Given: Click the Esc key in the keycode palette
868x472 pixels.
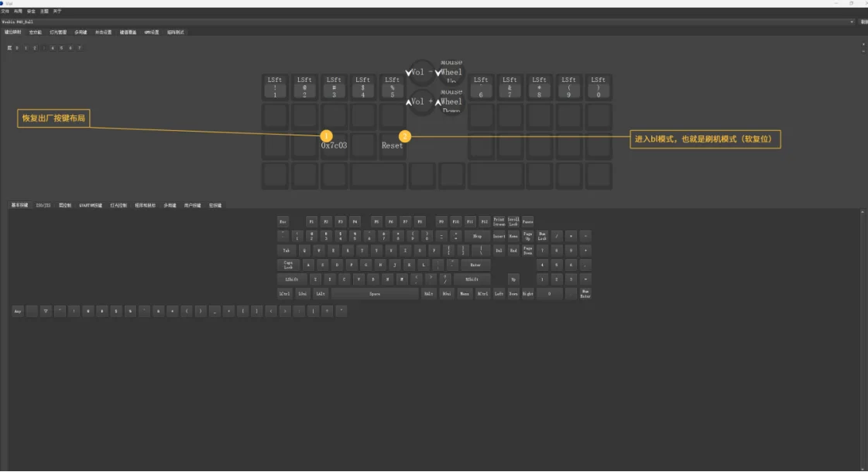Looking at the screenshot, I should pyautogui.click(x=283, y=221).
